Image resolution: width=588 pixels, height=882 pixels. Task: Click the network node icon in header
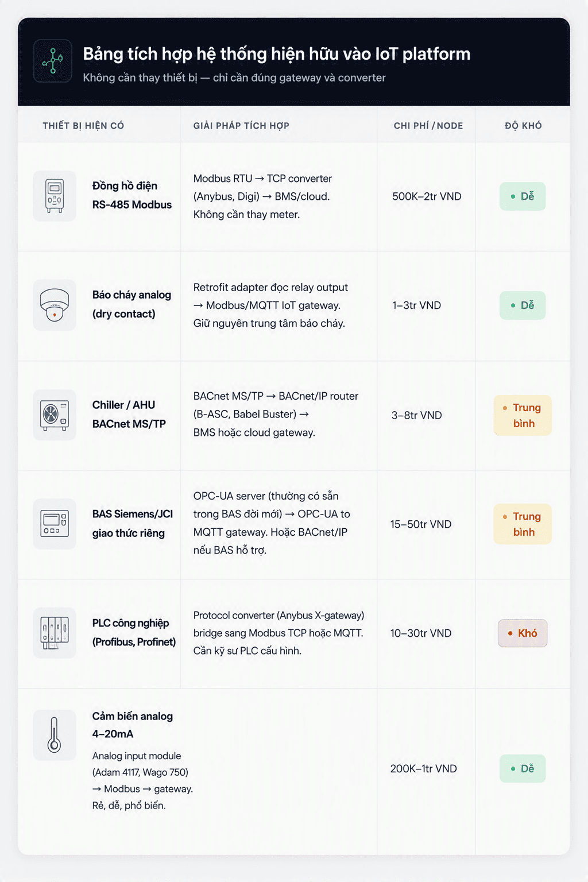53,61
